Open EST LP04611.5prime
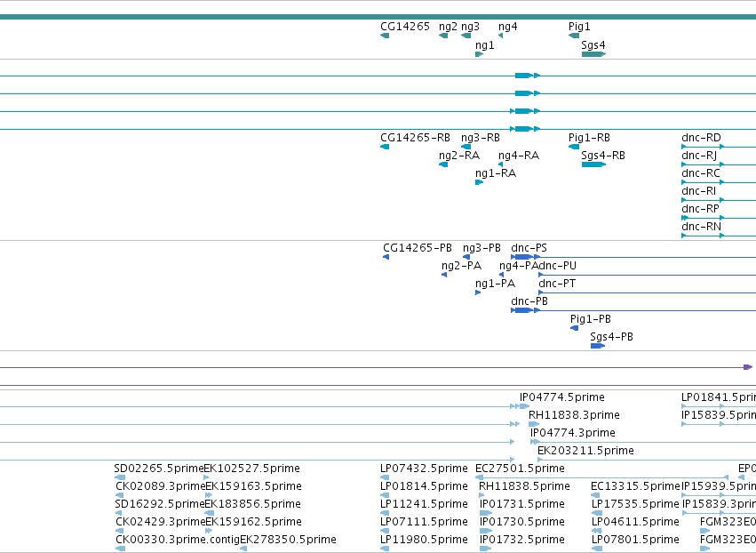The width and height of the screenshot is (756, 553). [x=635, y=523]
